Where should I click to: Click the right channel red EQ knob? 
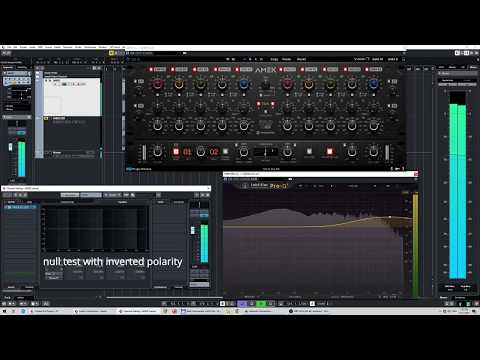287,84
